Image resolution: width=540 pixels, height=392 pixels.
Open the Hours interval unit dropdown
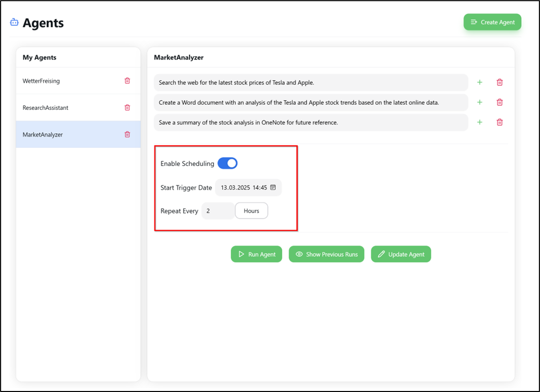pyautogui.click(x=251, y=211)
